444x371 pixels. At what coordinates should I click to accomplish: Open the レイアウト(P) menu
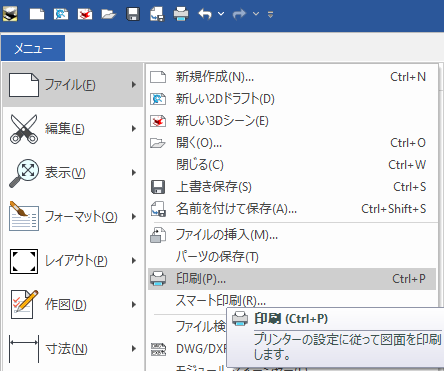(x=73, y=261)
